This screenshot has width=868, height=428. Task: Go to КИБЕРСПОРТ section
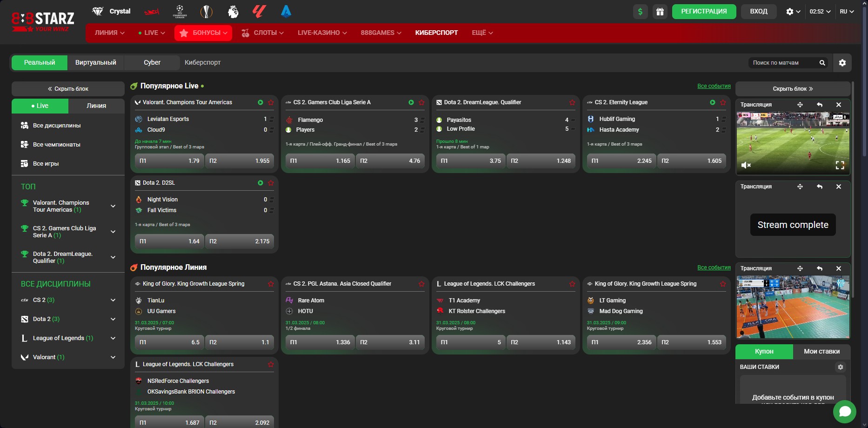coord(436,33)
